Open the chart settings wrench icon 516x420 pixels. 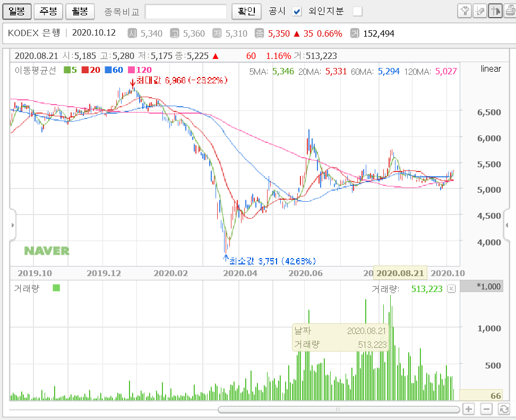coord(465,11)
